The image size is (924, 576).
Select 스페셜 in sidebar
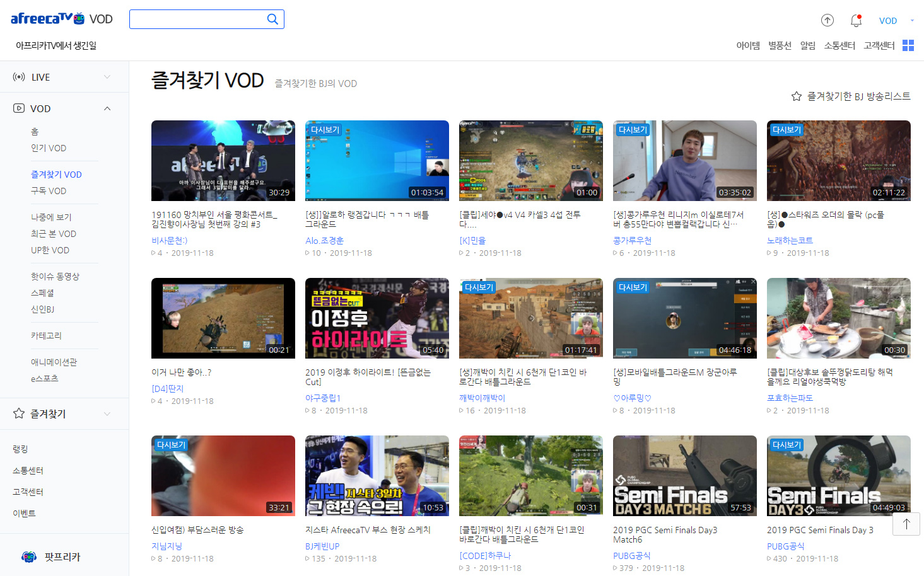[x=42, y=293]
